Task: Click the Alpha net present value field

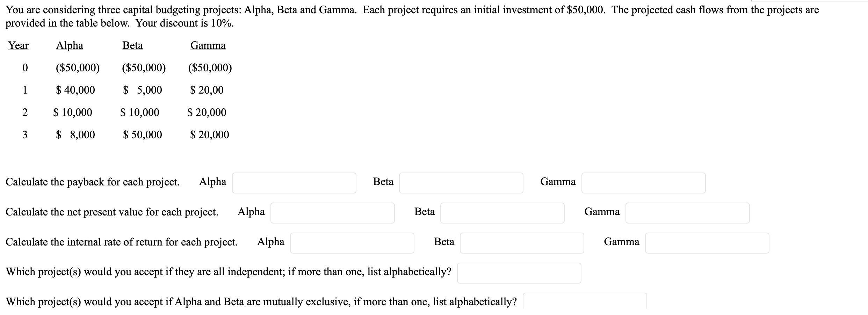Action: click(x=332, y=213)
